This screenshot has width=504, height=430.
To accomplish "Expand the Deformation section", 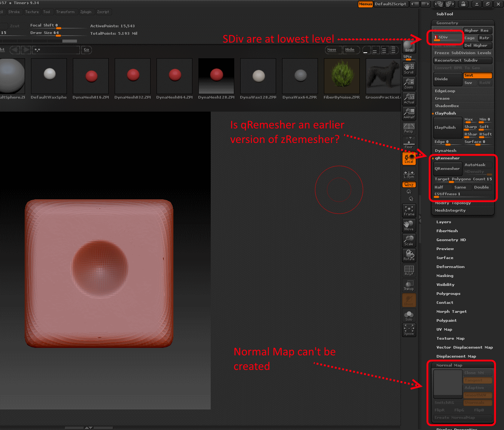I will tap(450, 267).
